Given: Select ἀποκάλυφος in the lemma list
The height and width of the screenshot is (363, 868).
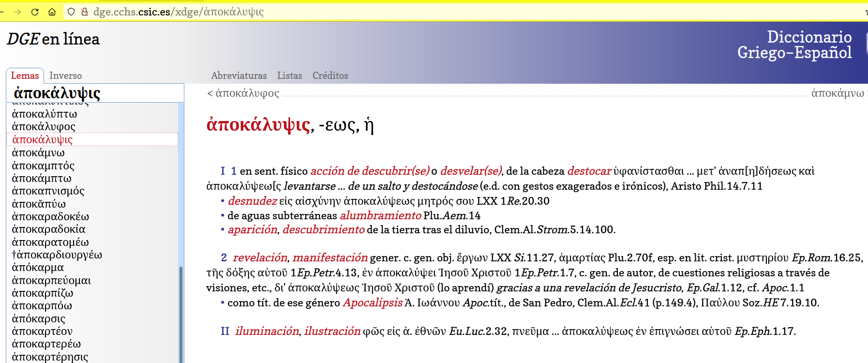Looking at the screenshot, I should click(x=44, y=126).
